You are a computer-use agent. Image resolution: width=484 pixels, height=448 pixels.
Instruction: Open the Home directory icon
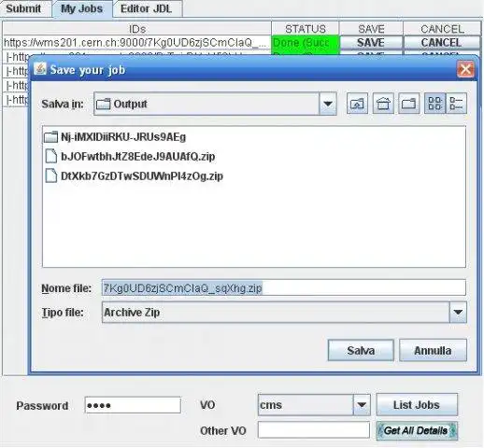(383, 104)
